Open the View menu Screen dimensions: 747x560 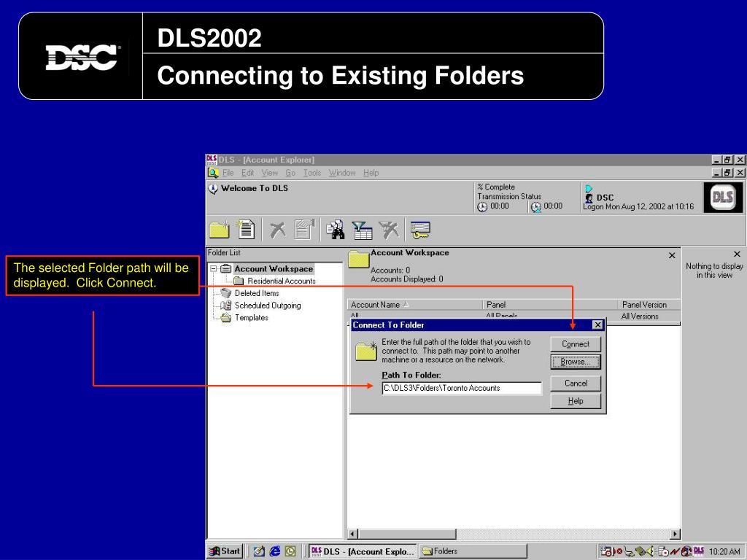coord(270,173)
